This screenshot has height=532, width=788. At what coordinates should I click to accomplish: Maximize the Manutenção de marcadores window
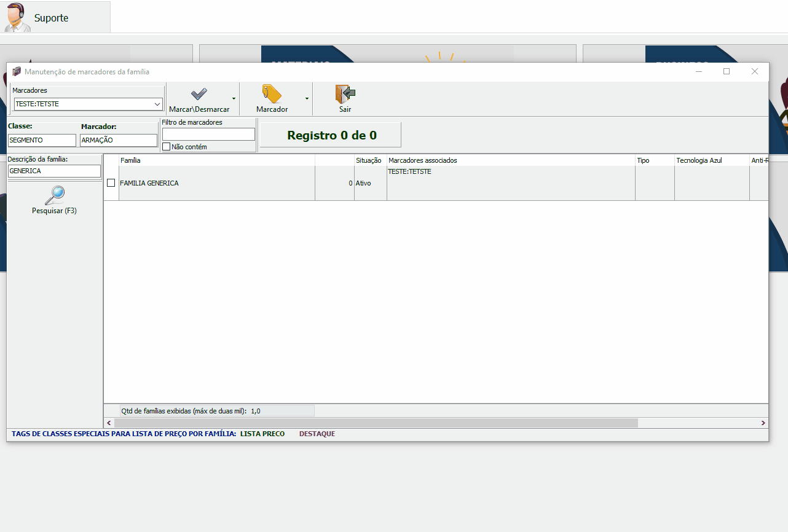(x=727, y=72)
